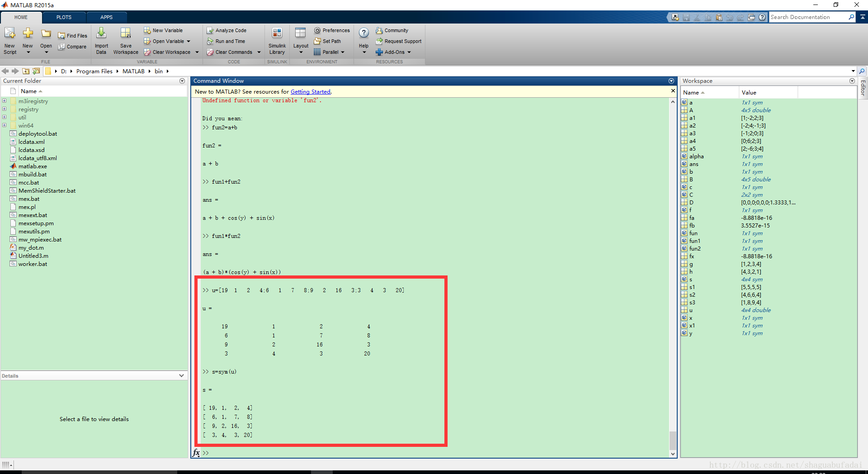868x474 pixels.
Task: Click Command Window scroll down arrow
Action: 673,454
